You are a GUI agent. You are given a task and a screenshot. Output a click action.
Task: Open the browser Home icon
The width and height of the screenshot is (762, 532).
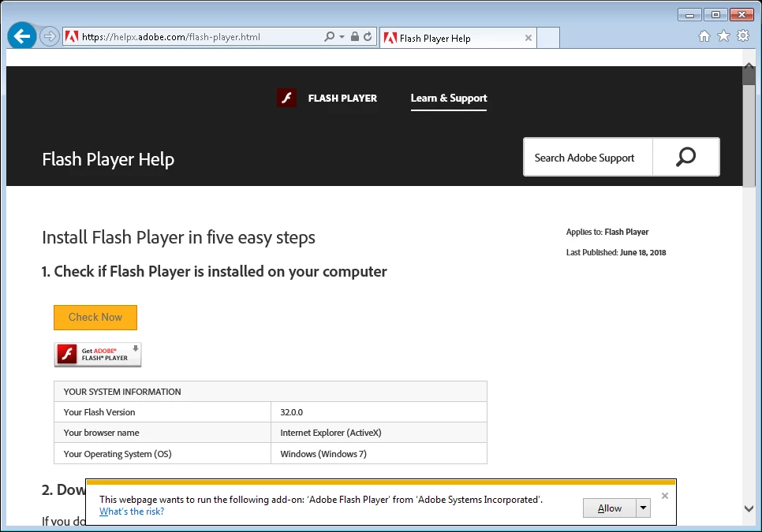704,36
